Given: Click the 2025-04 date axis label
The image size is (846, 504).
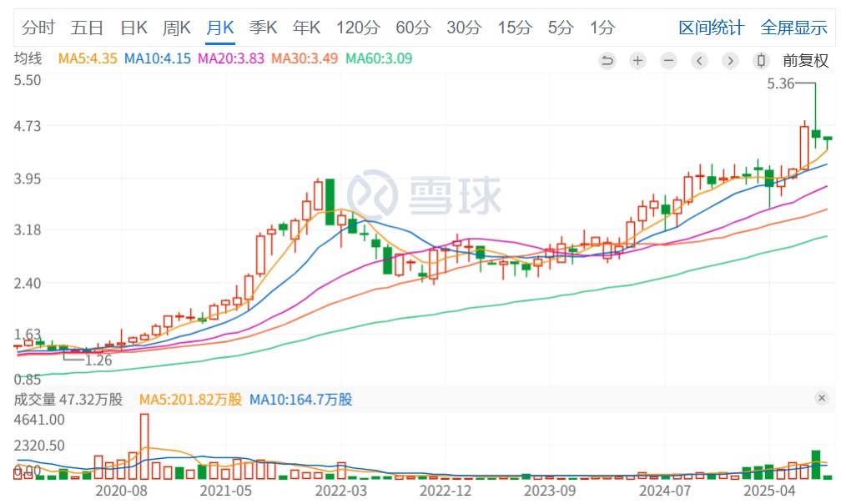Looking at the screenshot, I should 769,491.
